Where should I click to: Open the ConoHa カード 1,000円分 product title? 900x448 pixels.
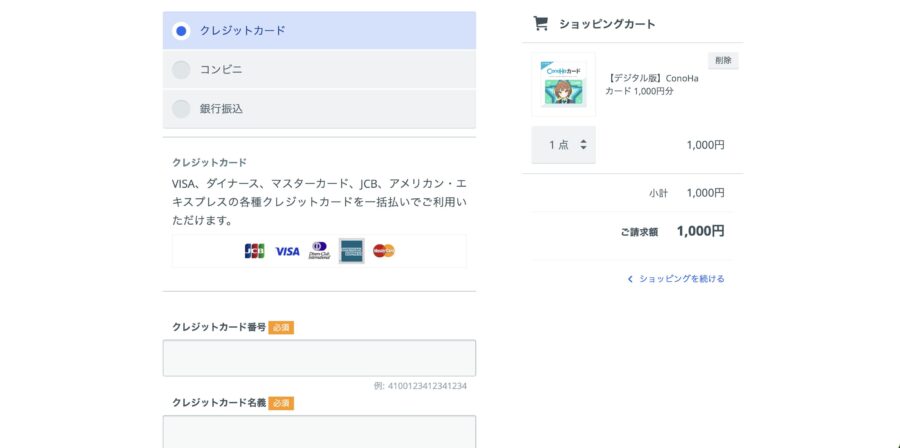point(655,85)
